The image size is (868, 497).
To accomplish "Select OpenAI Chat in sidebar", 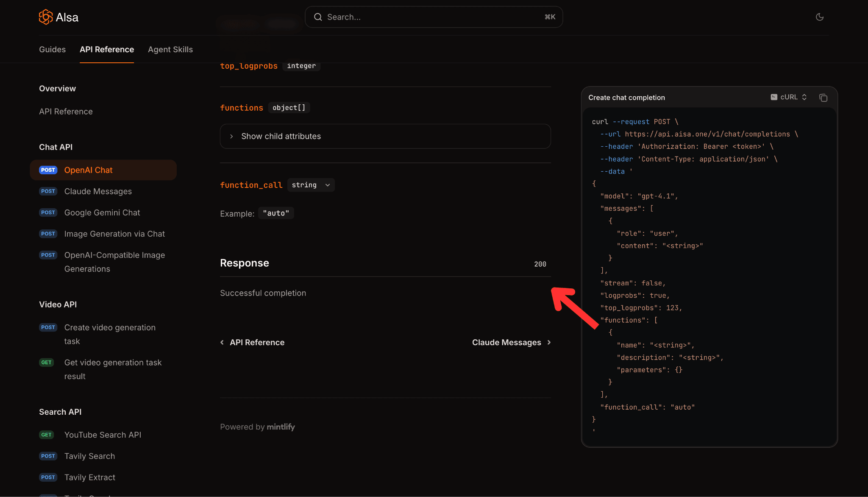I will click(103, 170).
